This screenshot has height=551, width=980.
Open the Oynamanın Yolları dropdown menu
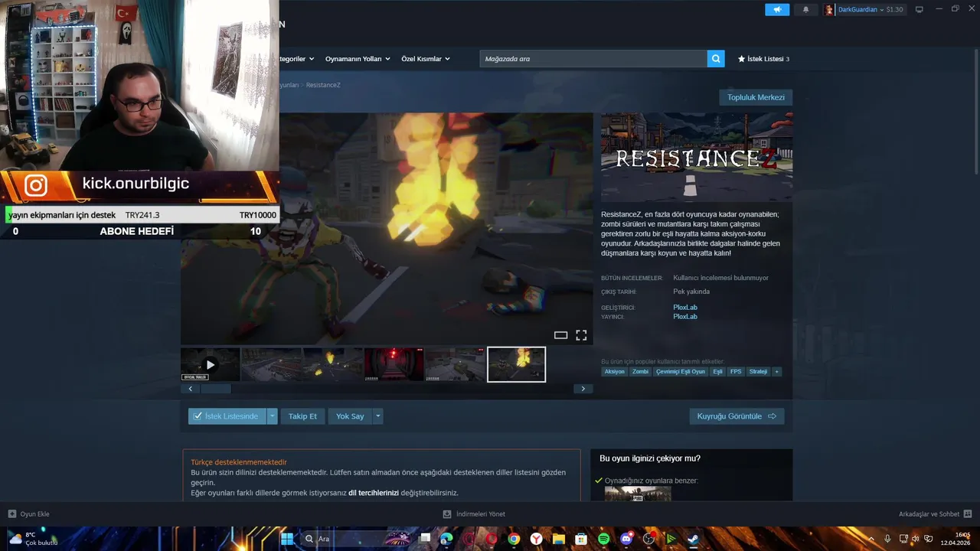coord(358,59)
